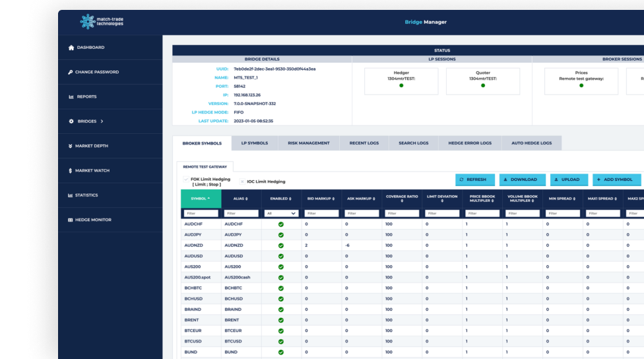
Task: Click the enabled check icon for AUDUSD
Action: tap(281, 256)
